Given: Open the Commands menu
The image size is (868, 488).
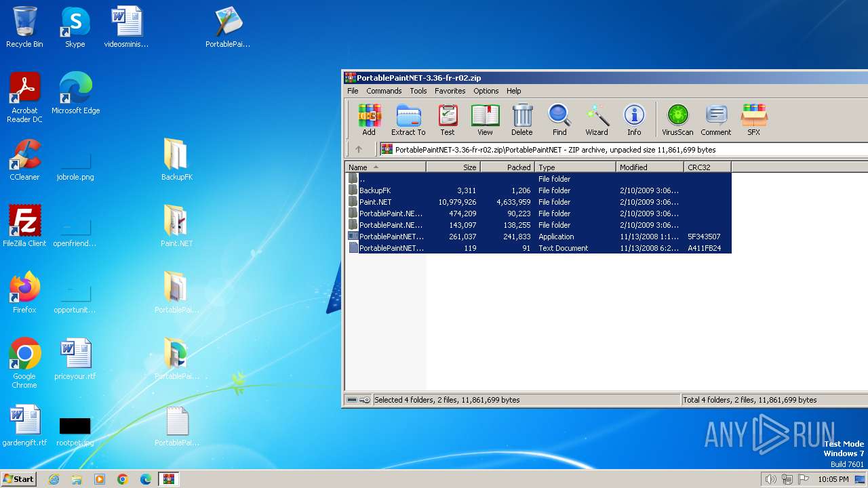Looking at the screenshot, I should 384,91.
